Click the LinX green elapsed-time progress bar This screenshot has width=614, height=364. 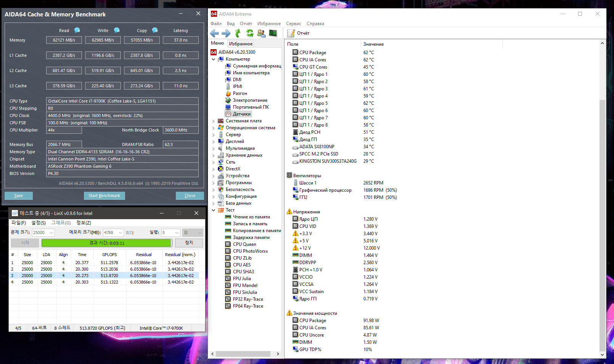(106, 243)
